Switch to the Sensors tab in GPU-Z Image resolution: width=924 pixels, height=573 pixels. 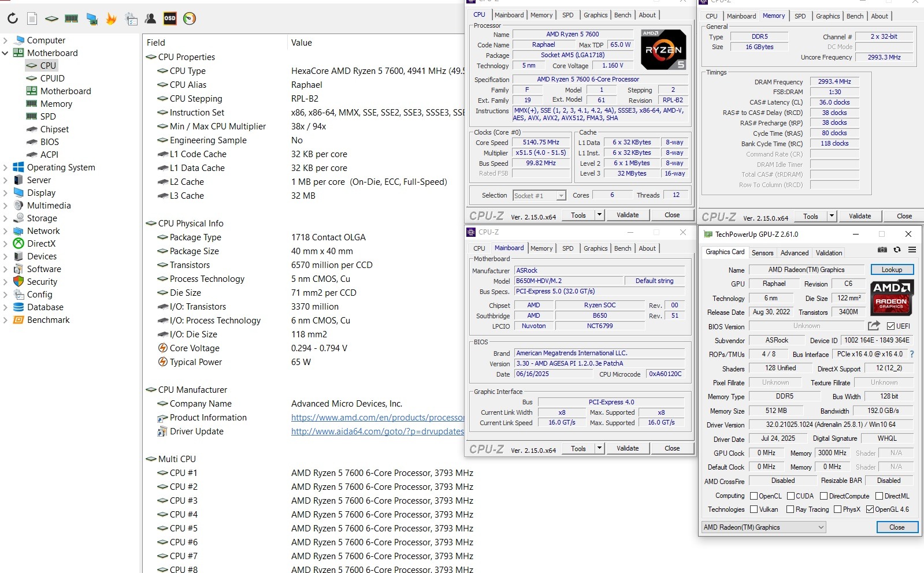[x=762, y=253]
